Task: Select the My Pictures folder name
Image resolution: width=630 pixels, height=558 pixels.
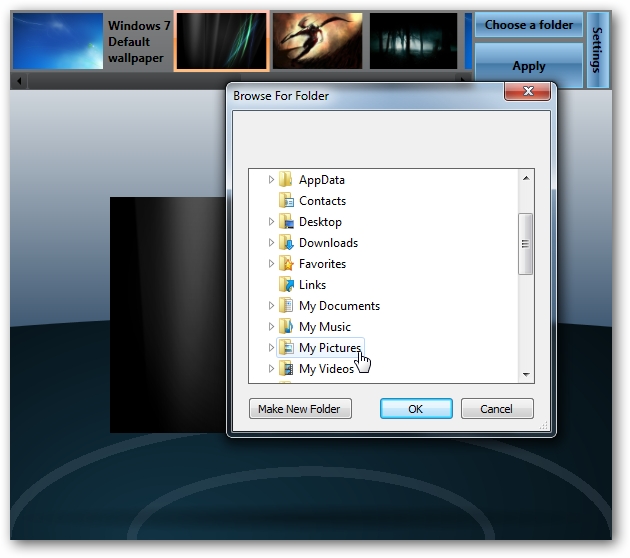Action: [330, 348]
